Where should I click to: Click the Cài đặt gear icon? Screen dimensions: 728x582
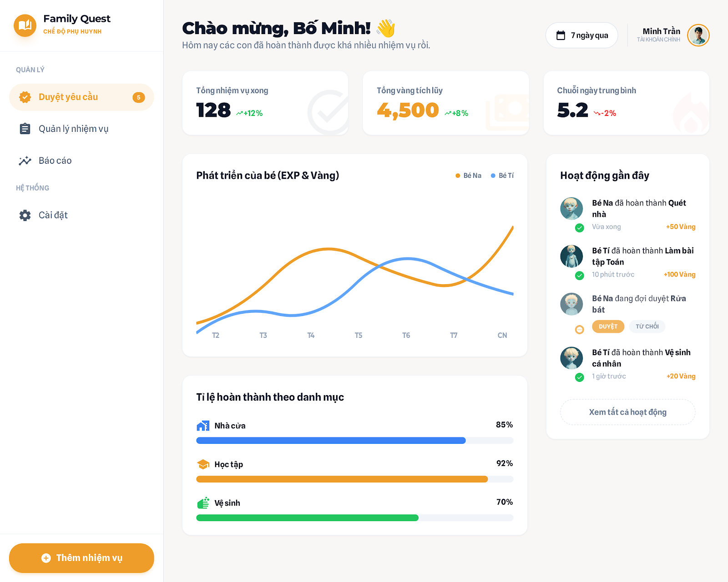tap(25, 215)
